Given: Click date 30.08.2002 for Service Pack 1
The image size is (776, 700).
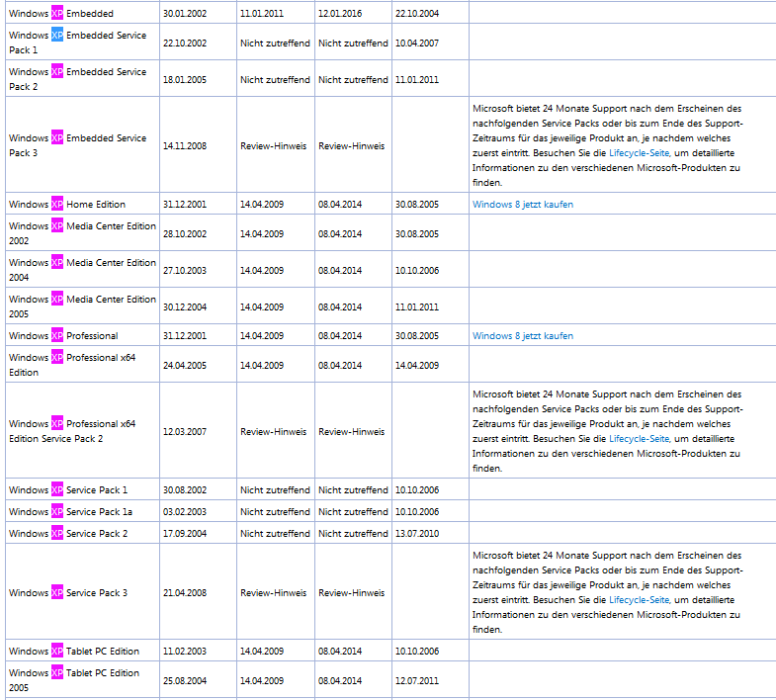Looking at the screenshot, I should [185, 490].
